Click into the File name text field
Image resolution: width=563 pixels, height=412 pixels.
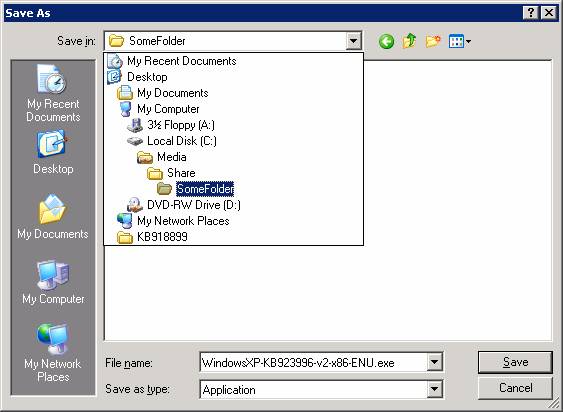point(313,362)
